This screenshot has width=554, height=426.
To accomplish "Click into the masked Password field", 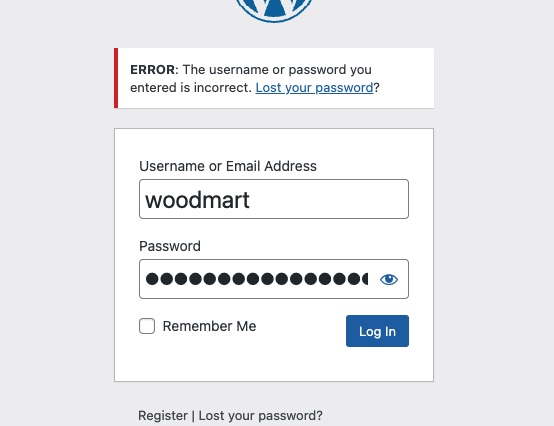I will pyautogui.click(x=258, y=279).
